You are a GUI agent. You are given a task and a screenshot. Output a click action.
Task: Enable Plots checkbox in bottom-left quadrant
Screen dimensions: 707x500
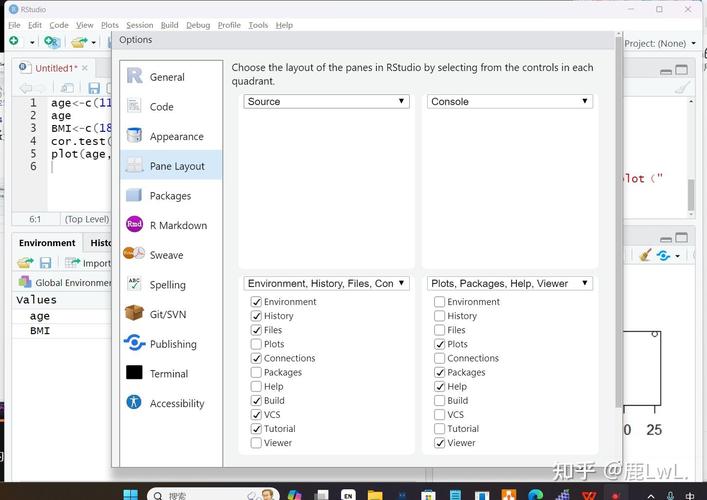pyautogui.click(x=256, y=344)
